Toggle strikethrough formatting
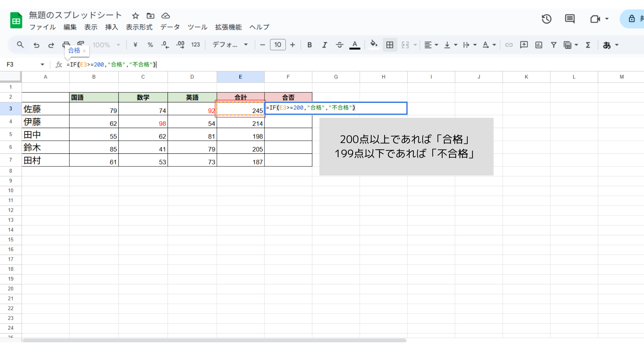The image size is (644, 351). click(x=340, y=45)
